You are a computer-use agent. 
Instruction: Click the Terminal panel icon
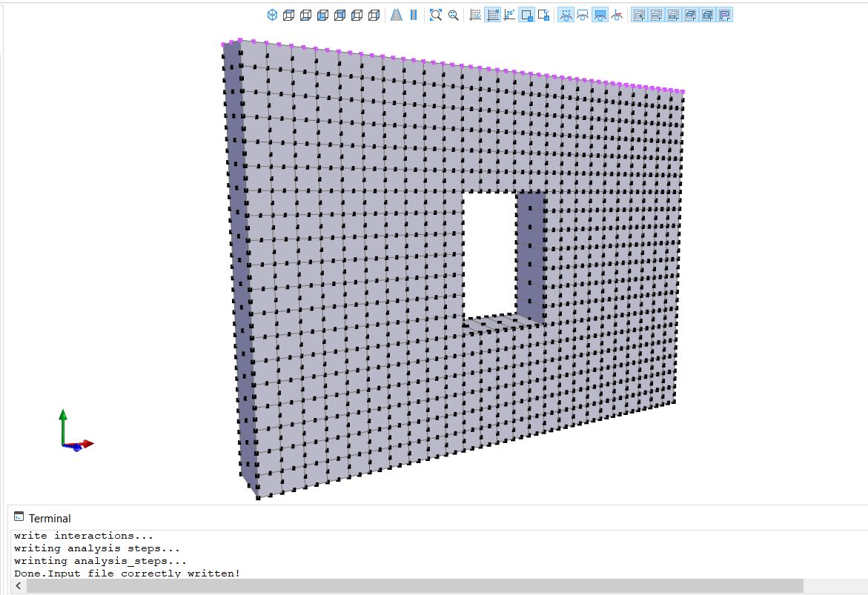tap(19, 517)
